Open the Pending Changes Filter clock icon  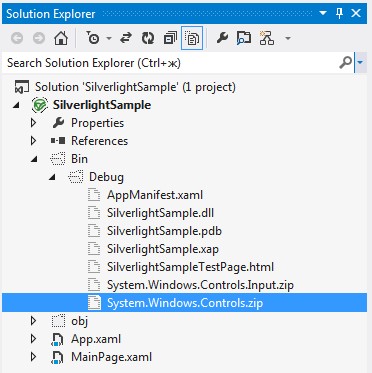(x=93, y=38)
